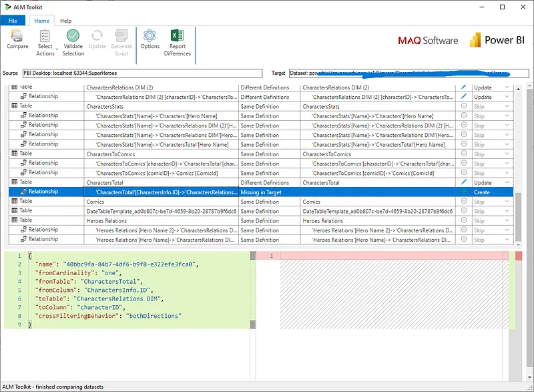Click the grid scrollbar's up arrow
The width and height of the screenshot is (534, 392).
coord(519,89)
